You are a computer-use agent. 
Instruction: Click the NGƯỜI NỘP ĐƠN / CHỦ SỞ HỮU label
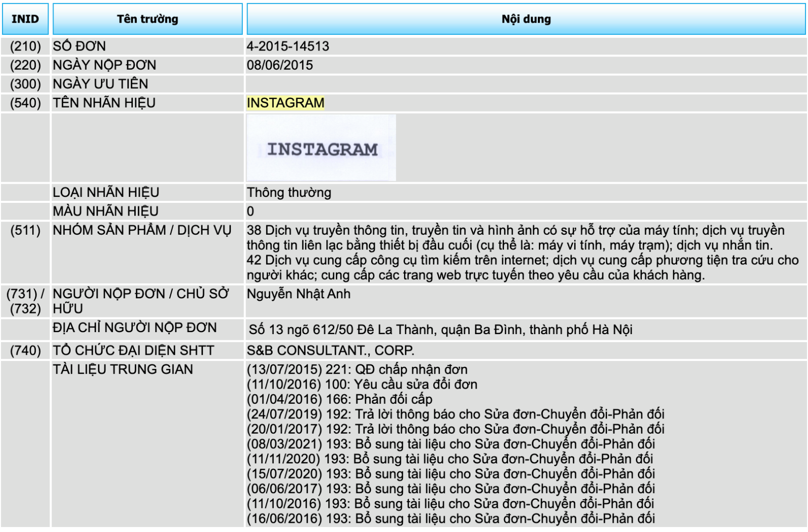click(141, 301)
